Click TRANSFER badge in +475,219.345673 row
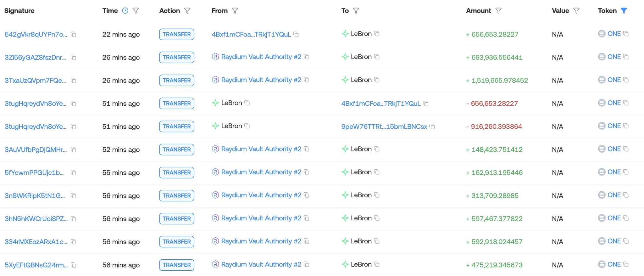 pos(177,265)
